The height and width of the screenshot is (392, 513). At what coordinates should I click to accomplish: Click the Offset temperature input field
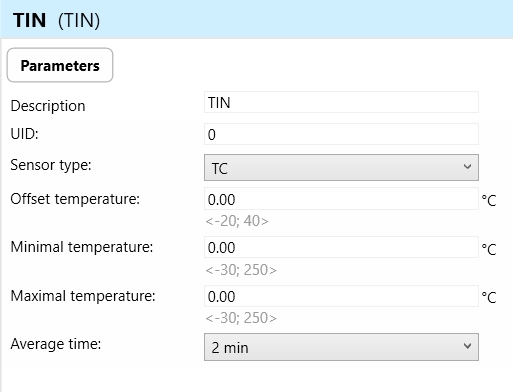[341, 199]
